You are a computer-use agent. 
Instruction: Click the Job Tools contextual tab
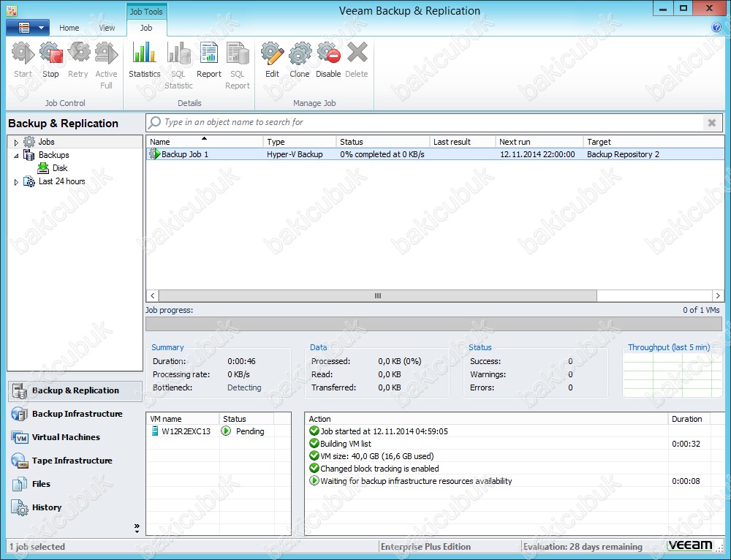click(146, 12)
